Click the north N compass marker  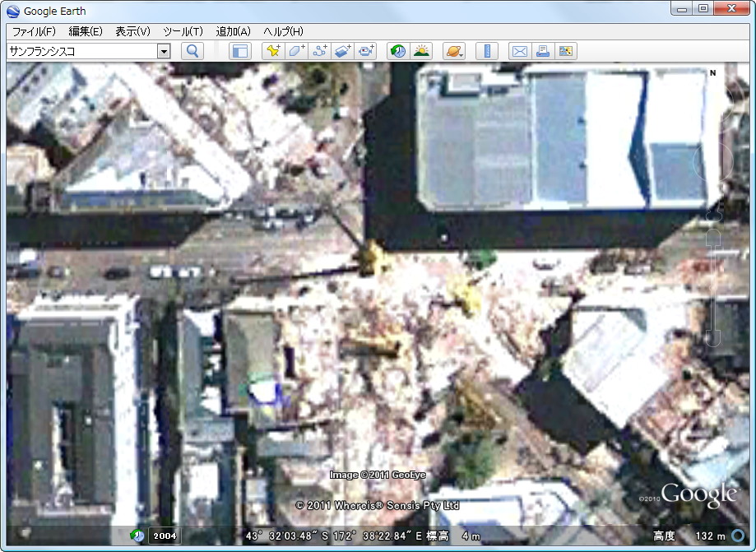point(712,73)
